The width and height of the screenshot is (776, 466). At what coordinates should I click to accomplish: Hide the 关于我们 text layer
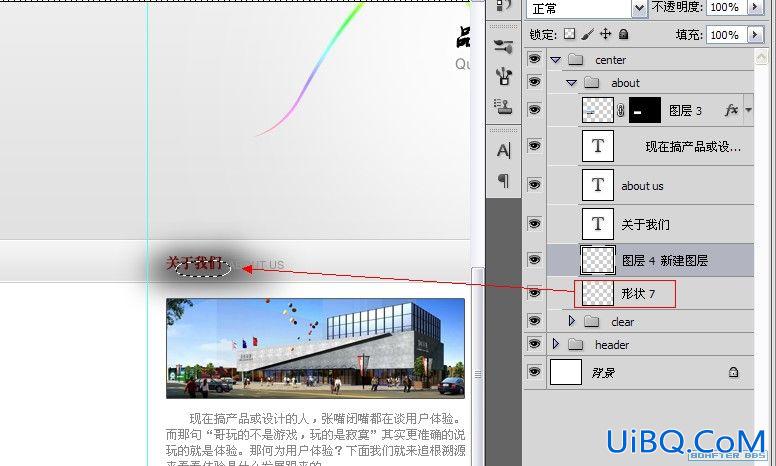(534, 224)
